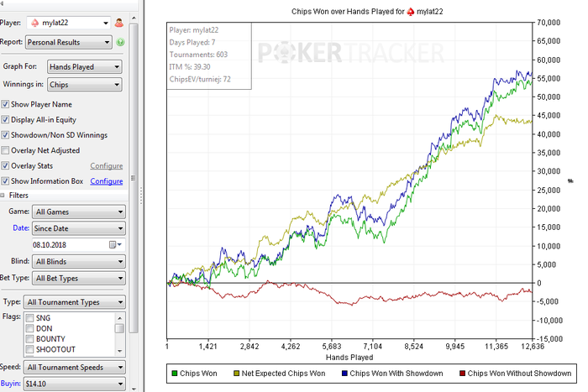The height and width of the screenshot is (392, 588).
Task: Click the sidebar panel scroll down arrow
Action: tap(134, 389)
